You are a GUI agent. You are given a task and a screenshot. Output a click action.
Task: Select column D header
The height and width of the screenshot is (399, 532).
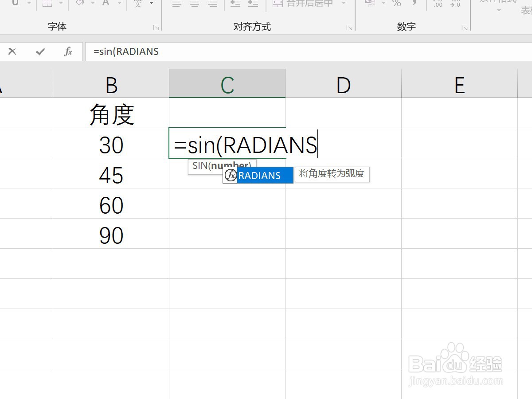pyautogui.click(x=344, y=84)
